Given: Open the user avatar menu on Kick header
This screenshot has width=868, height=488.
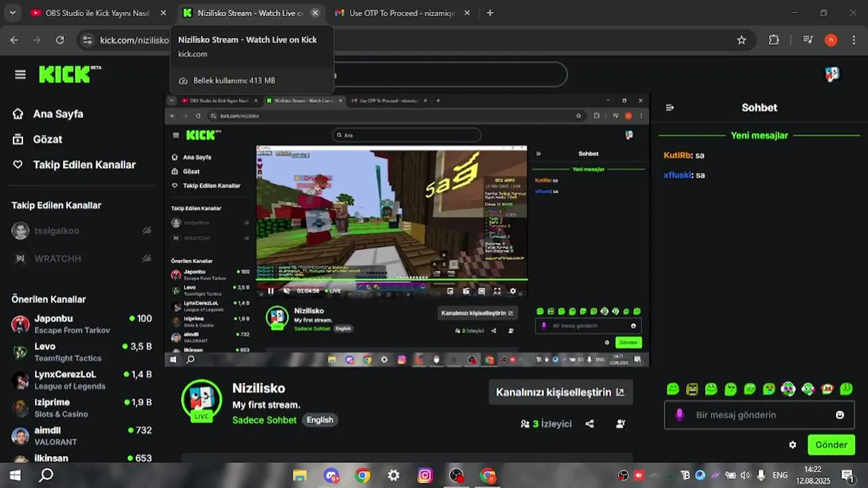Looking at the screenshot, I should [x=832, y=75].
